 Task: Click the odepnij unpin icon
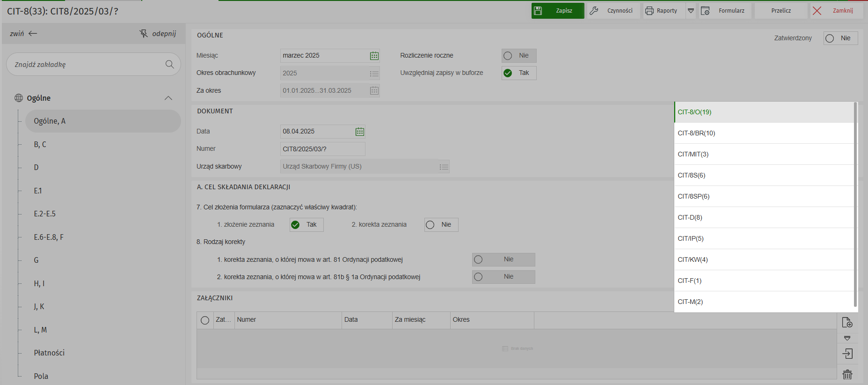[144, 34]
